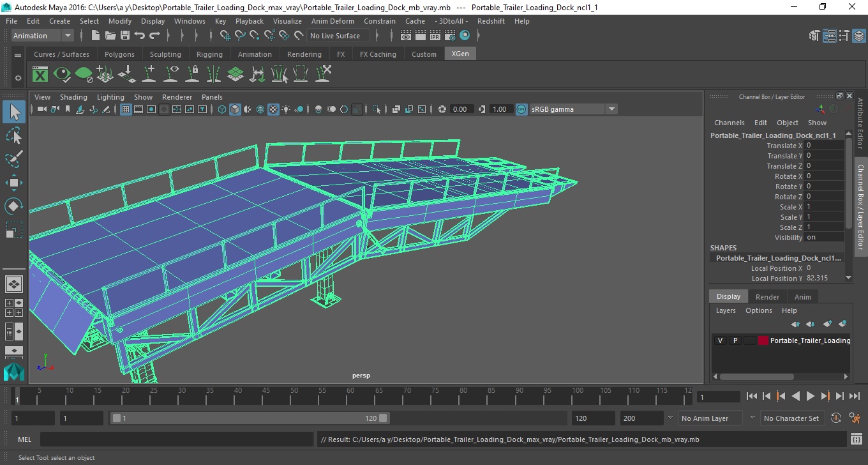Screen dimensions: 868x465
Task: Click the playback range slider bar
Action: pyautogui.click(x=250, y=418)
